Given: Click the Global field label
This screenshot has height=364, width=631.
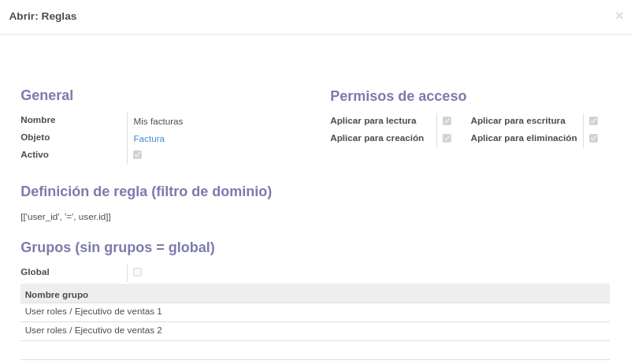Looking at the screenshot, I should coord(35,272).
